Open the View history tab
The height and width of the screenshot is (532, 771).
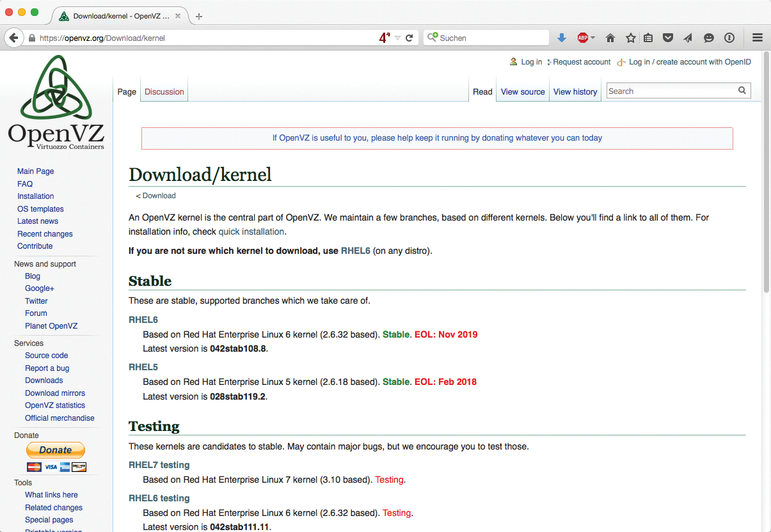[x=575, y=91]
